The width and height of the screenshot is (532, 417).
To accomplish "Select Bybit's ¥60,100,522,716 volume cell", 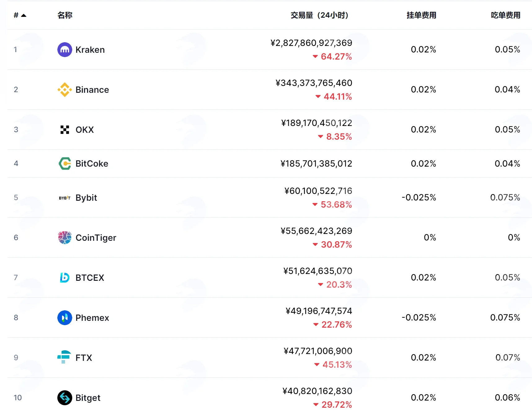I will click(x=318, y=191).
